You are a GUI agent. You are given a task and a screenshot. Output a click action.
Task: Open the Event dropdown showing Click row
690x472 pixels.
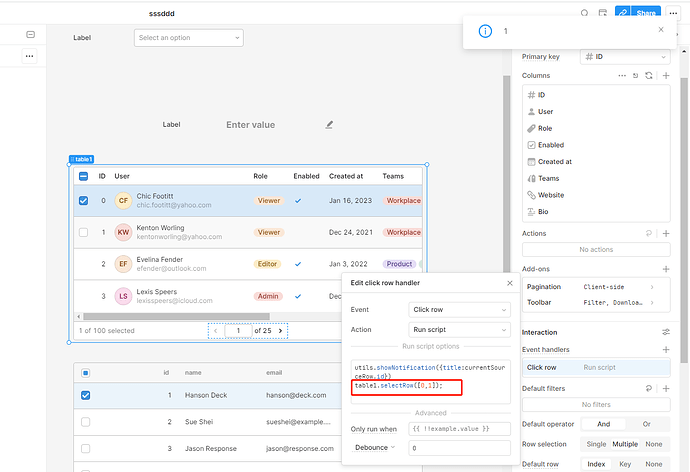[x=459, y=310]
